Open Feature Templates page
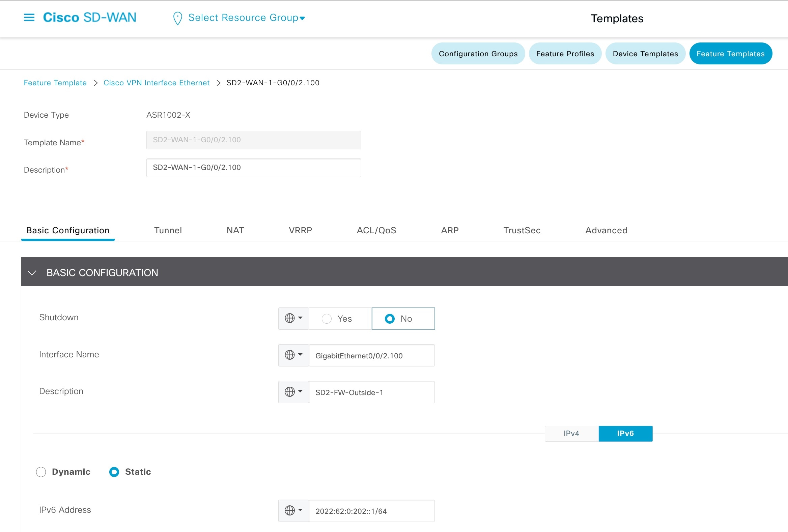788x532 pixels. click(x=731, y=54)
